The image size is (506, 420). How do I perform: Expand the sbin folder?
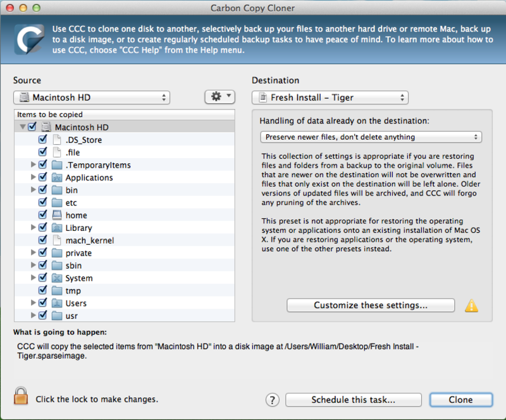point(33,266)
